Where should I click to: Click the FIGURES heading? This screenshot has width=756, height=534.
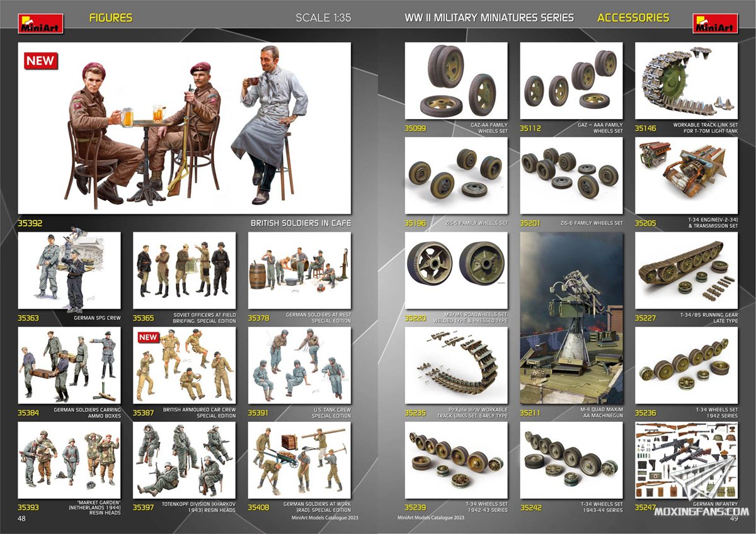pyautogui.click(x=111, y=18)
